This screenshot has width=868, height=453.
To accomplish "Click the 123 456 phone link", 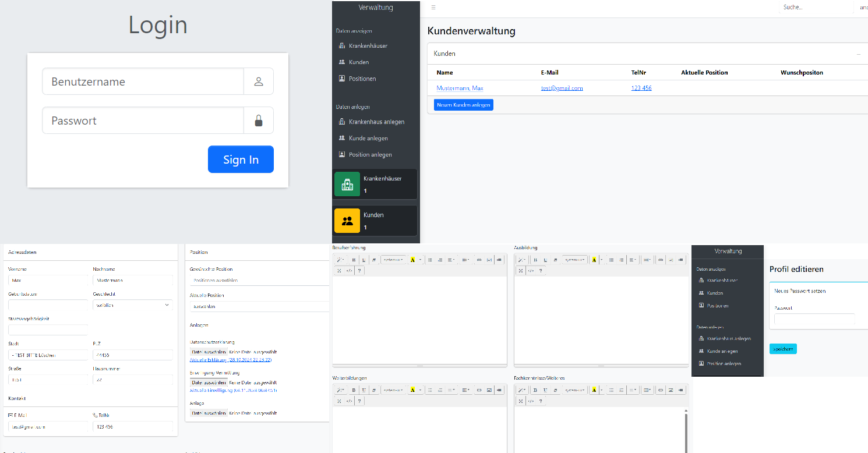I will pos(641,88).
